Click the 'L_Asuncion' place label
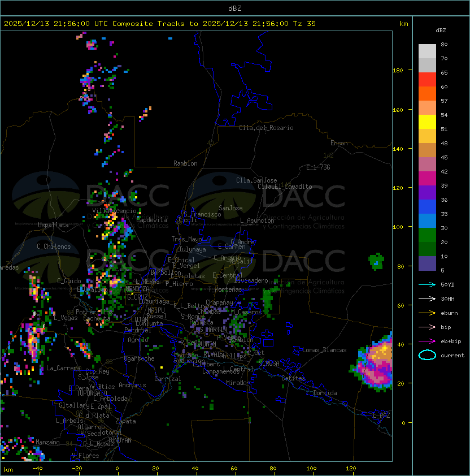Screen dimensions: 470x476 coord(257,220)
